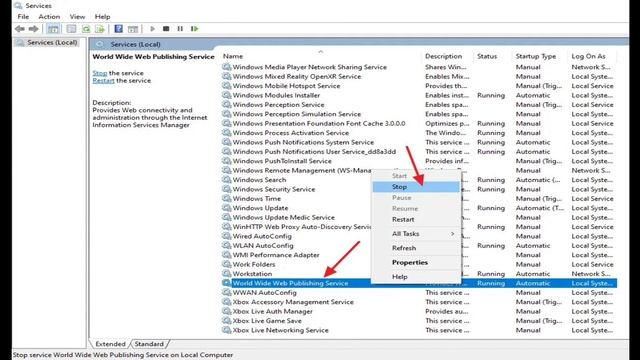This screenshot has width=640, height=360.
Task: Select the World Wide Web Publishing Service row
Action: pos(419,283)
